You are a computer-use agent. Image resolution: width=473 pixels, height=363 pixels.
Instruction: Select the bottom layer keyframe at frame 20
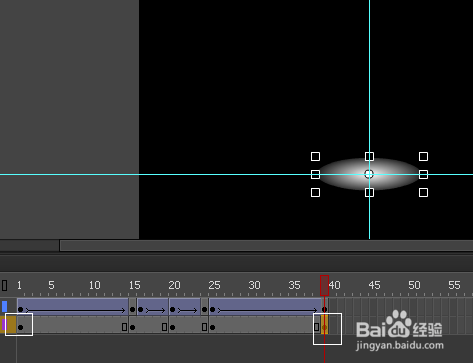coord(172,327)
